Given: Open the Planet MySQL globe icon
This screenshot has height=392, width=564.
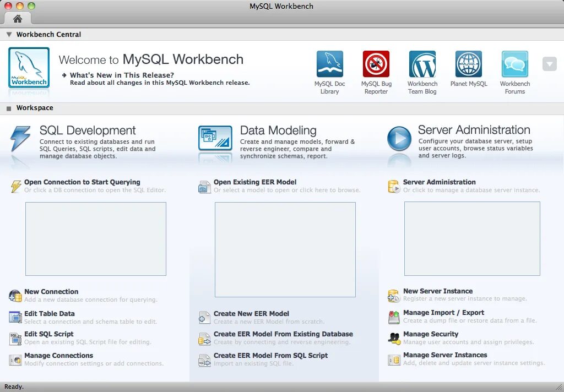Looking at the screenshot, I should pyautogui.click(x=468, y=64).
